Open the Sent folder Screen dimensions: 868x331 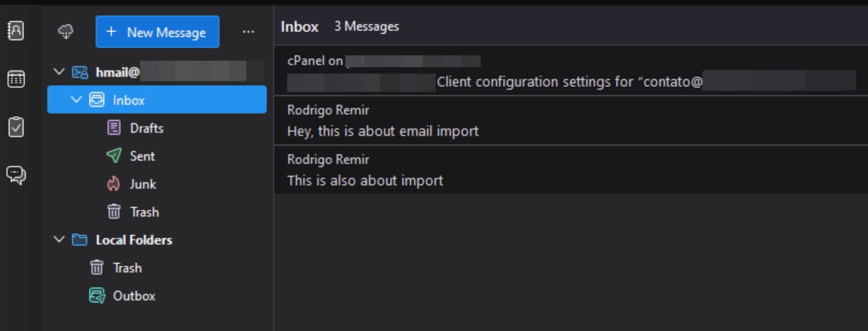(x=142, y=156)
